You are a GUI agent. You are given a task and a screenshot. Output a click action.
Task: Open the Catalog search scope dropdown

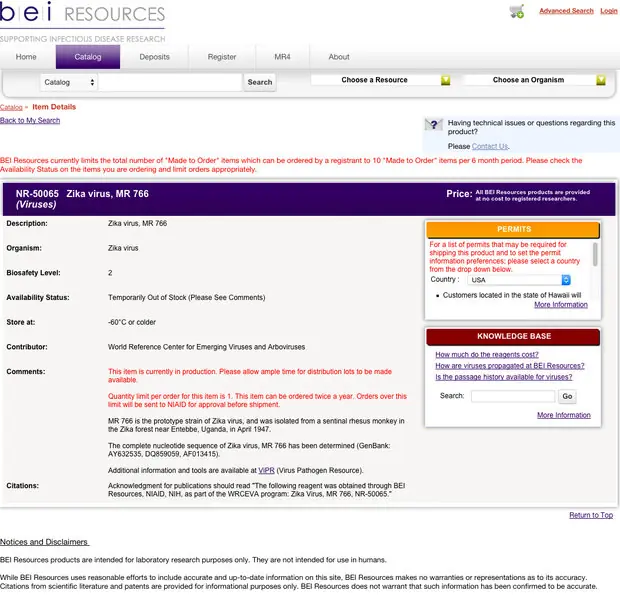click(x=69, y=82)
